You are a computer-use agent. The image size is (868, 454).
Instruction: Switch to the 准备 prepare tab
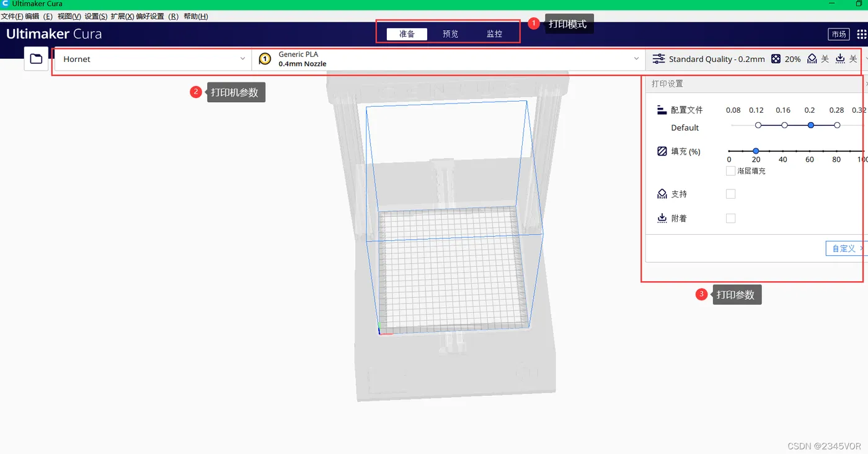(407, 34)
